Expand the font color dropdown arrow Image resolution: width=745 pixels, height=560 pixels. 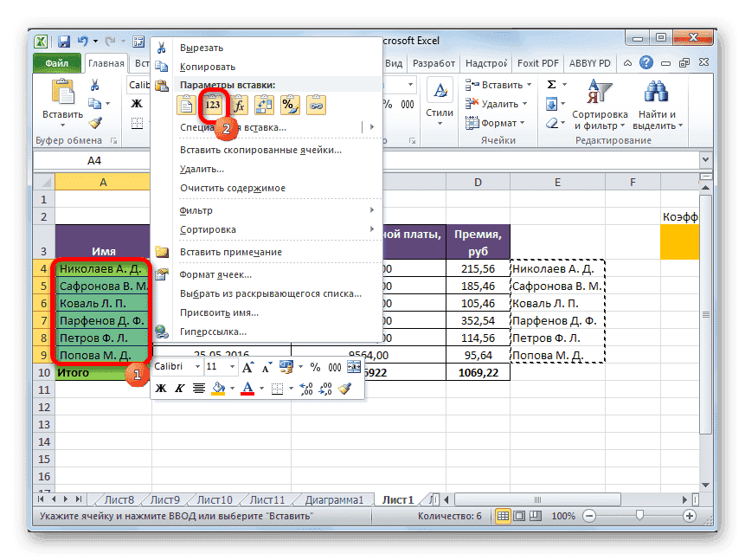pos(261,387)
